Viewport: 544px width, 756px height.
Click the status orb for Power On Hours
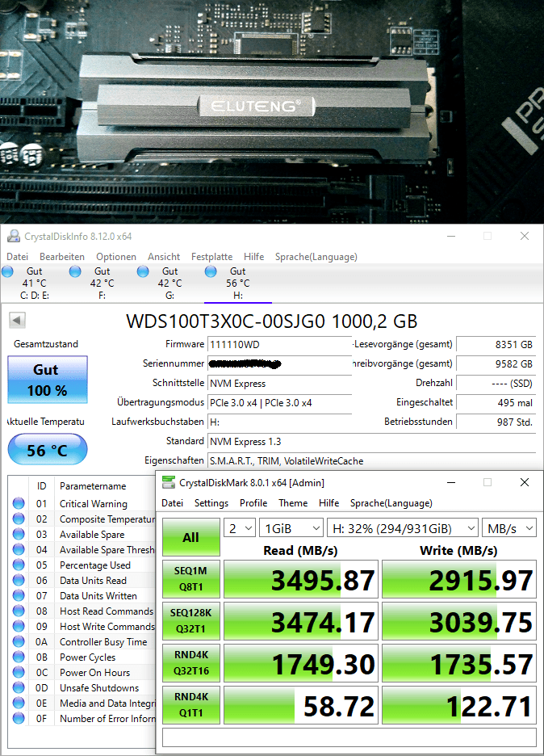coord(19,672)
